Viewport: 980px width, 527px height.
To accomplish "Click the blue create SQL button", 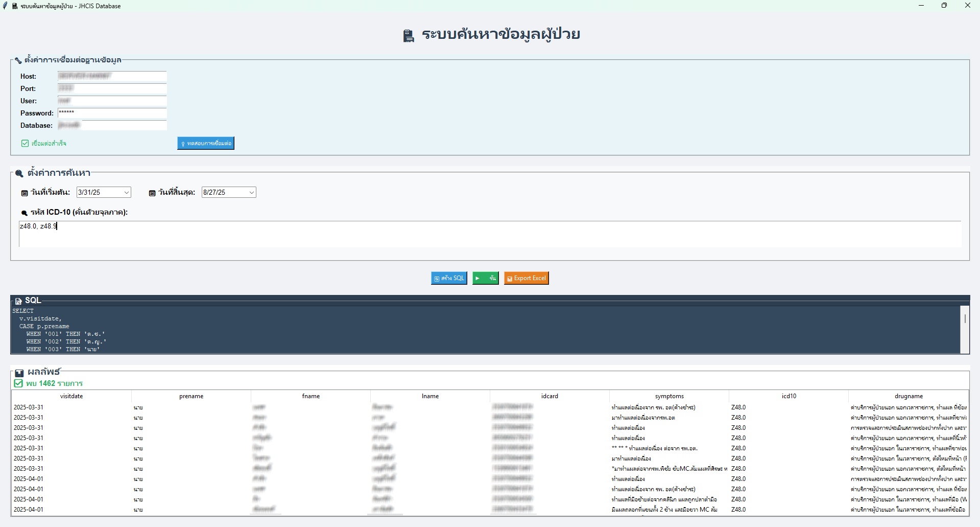I will [449, 278].
